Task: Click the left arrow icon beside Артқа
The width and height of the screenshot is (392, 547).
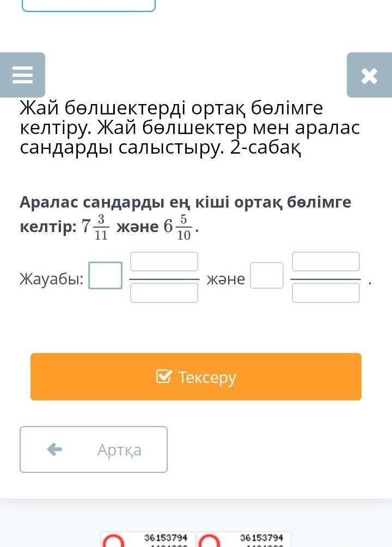Action: 54,449
